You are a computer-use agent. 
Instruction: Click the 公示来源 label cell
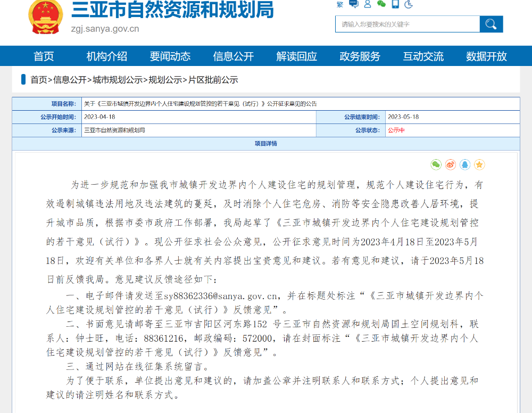[47, 130]
